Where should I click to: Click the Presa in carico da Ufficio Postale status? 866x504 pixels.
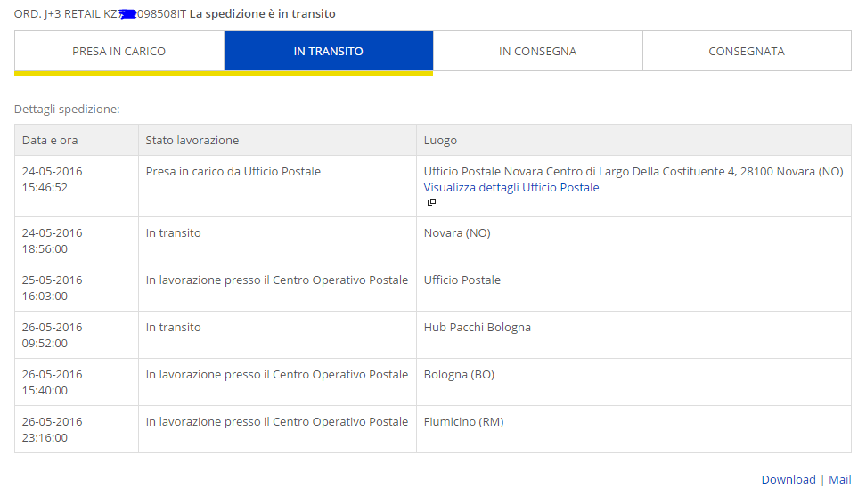click(x=233, y=172)
